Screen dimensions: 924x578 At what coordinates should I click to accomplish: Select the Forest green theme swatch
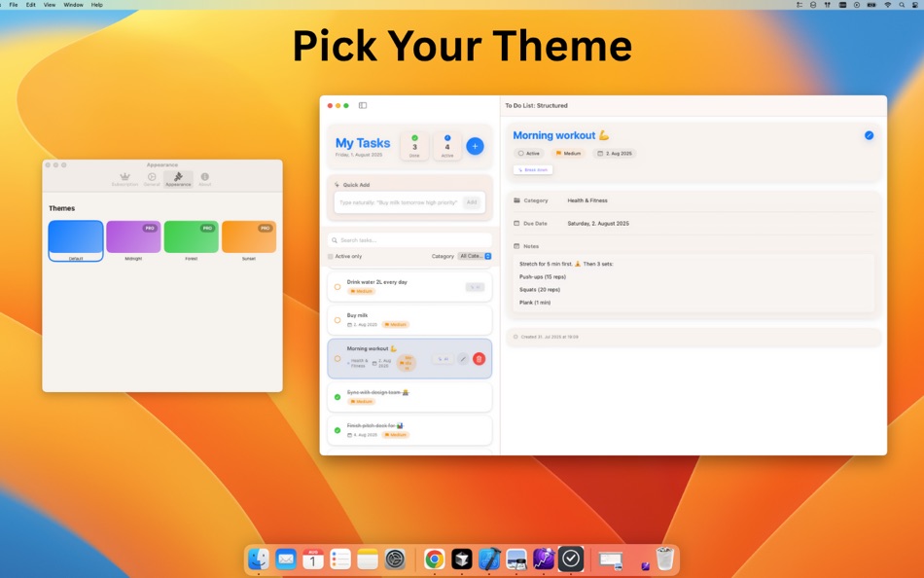pos(191,237)
